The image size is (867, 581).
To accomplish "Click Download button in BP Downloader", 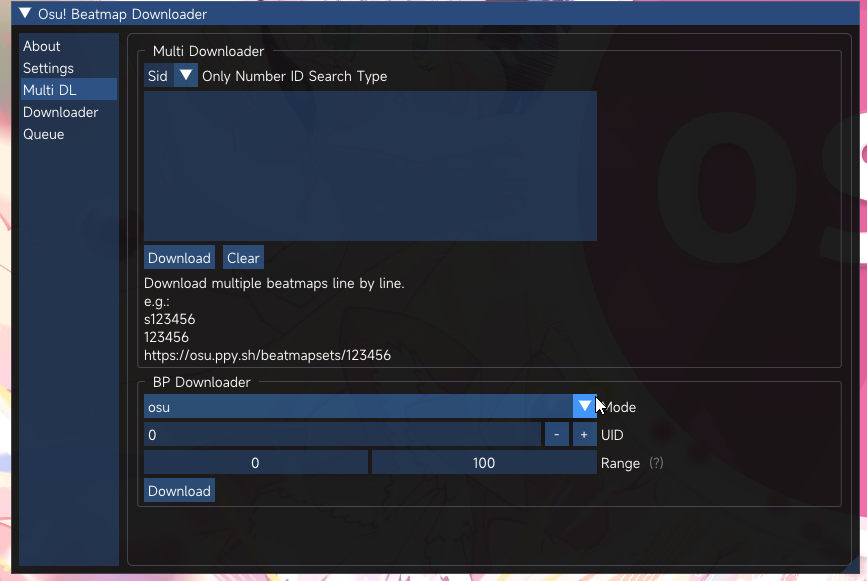I will (x=179, y=490).
